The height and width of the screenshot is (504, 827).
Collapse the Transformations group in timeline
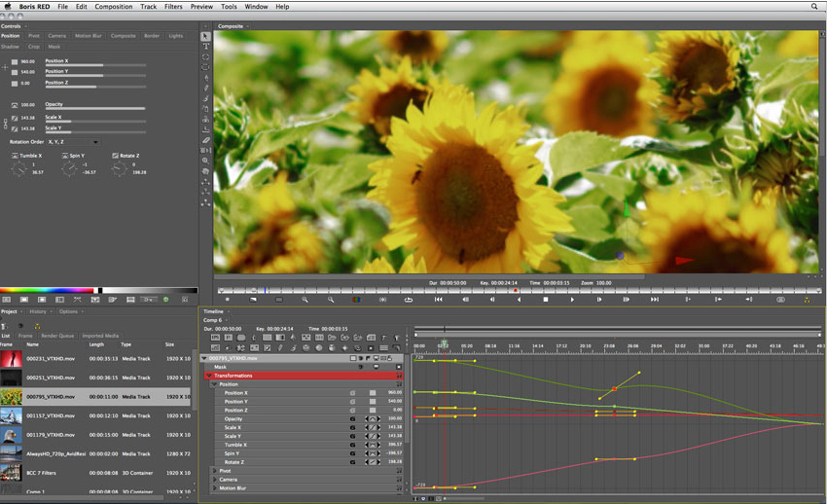click(209, 376)
